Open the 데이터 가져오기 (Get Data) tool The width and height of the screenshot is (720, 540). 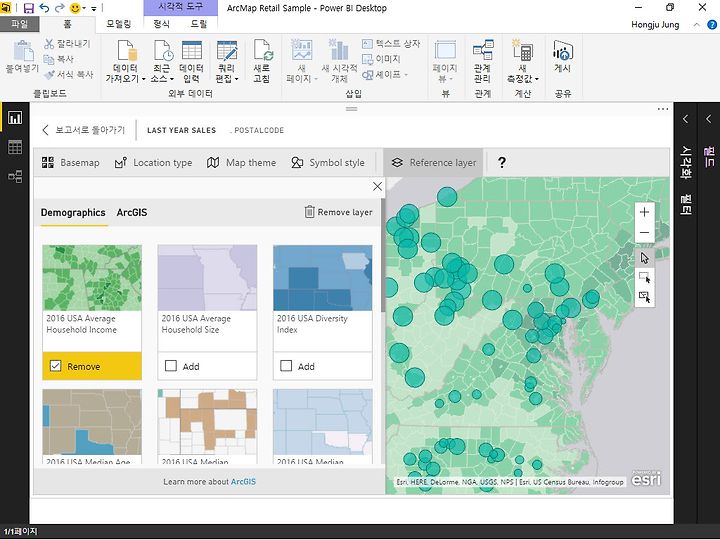125,61
